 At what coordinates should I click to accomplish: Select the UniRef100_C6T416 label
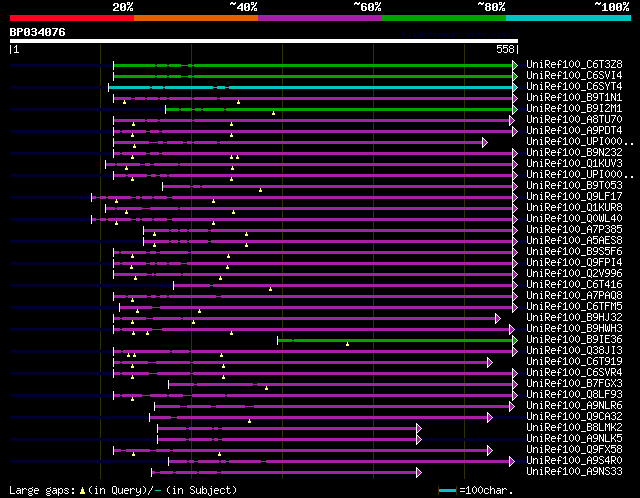[x=574, y=285]
